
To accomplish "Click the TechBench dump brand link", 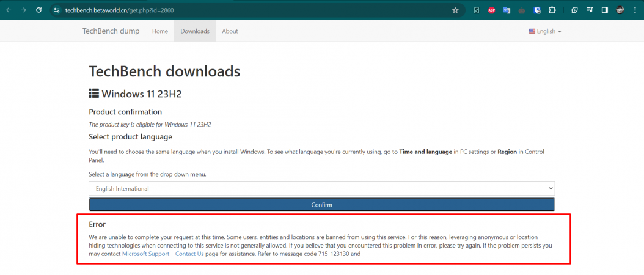I will pos(111,31).
